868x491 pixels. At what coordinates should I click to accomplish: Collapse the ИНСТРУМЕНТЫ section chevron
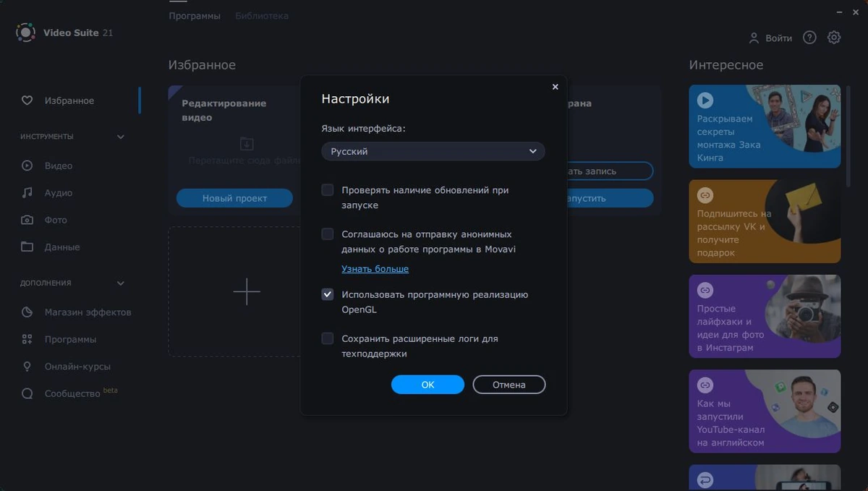tap(121, 137)
